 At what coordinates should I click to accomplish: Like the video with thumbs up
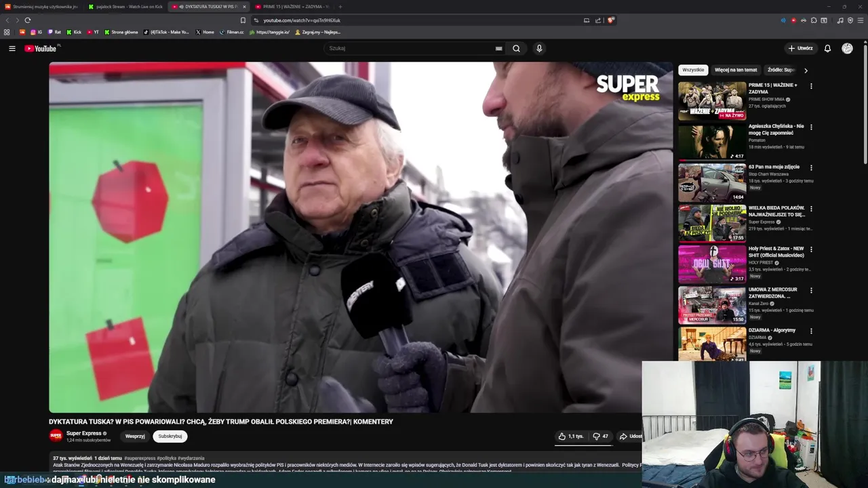pyautogui.click(x=570, y=436)
